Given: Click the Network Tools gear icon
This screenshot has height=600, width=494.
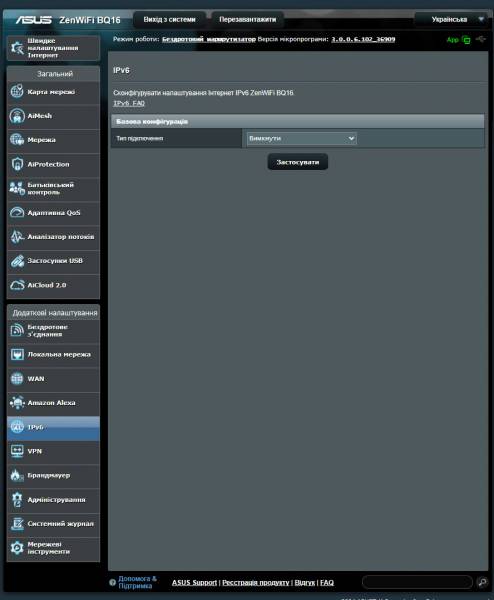Looking at the screenshot, I should tap(17, 548).
